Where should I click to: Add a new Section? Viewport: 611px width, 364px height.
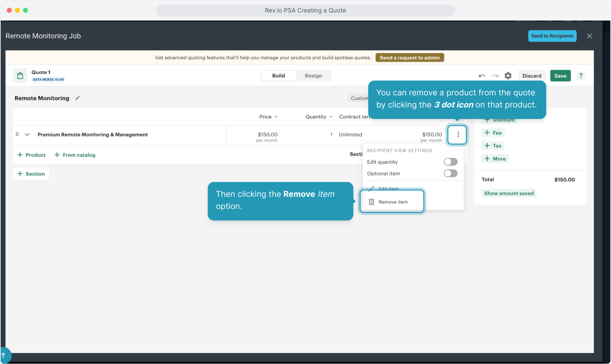[31, 174]
